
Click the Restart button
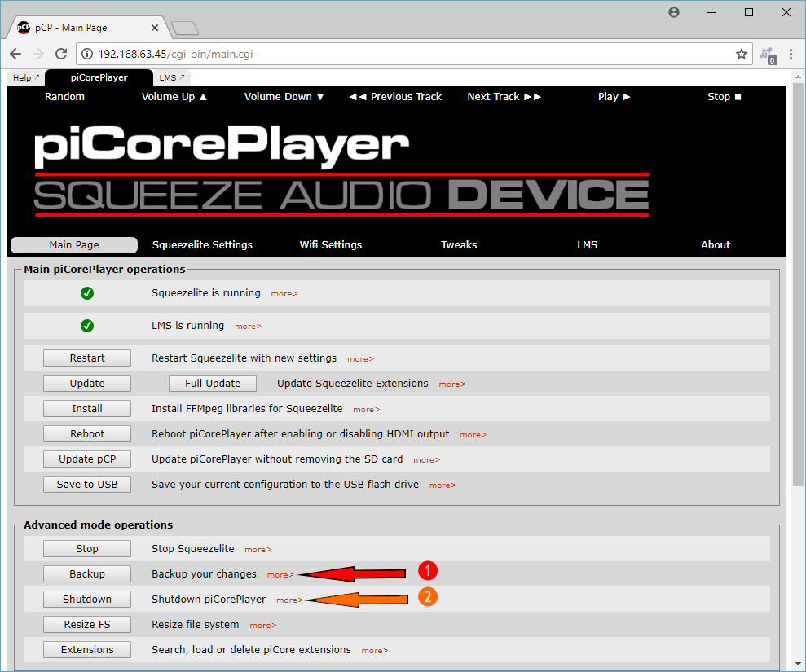87,358
